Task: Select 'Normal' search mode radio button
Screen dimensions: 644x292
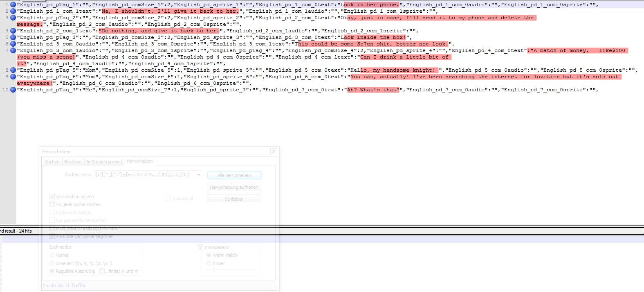Action: click(52, 255)
